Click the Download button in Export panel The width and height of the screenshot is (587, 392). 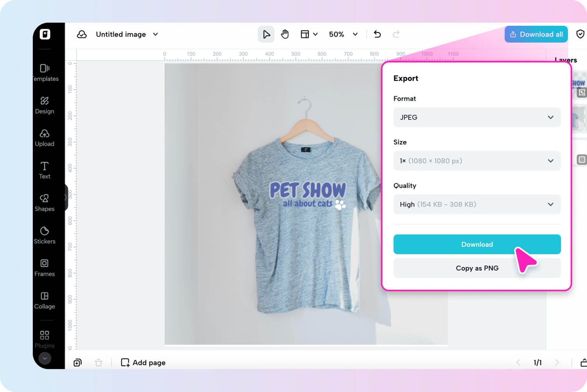(x=477, y=244)
